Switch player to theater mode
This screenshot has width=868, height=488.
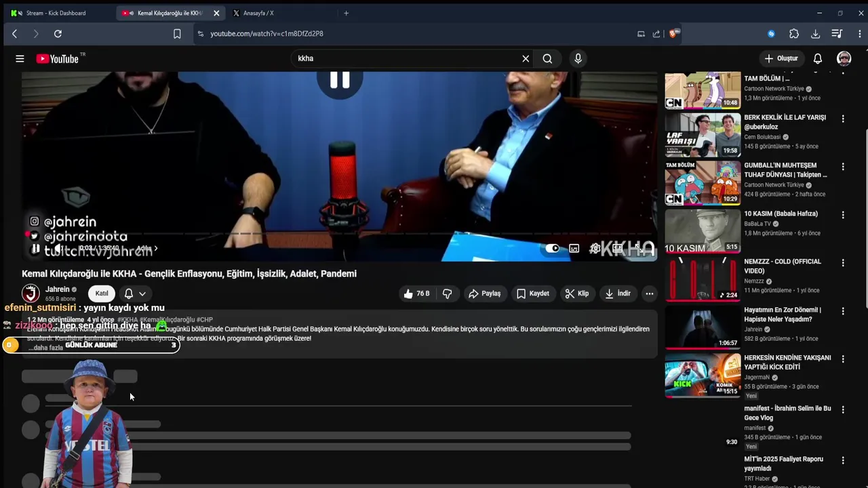(617, 249)
